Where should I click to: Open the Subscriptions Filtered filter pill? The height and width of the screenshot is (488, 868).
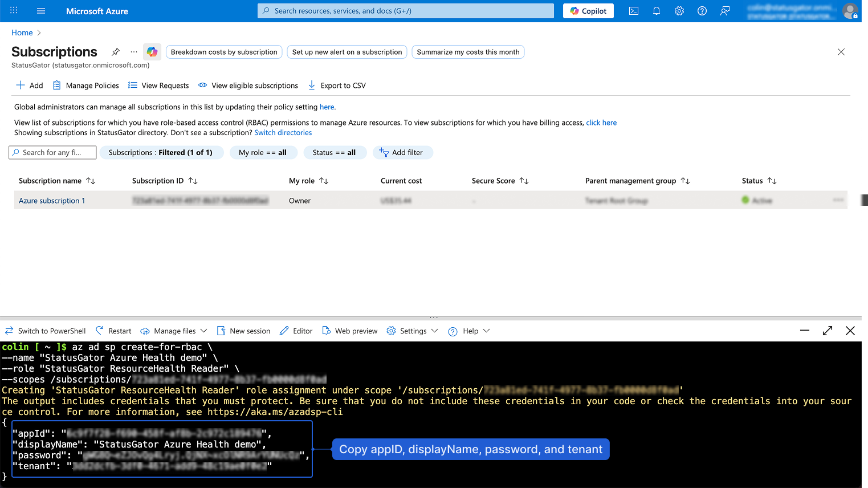pos(161,152)
